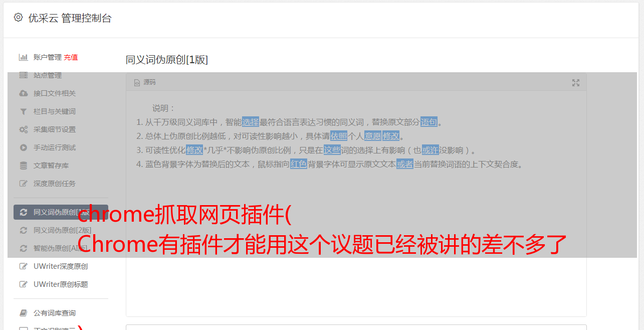Click the 源码 source code button

point(145,82)
